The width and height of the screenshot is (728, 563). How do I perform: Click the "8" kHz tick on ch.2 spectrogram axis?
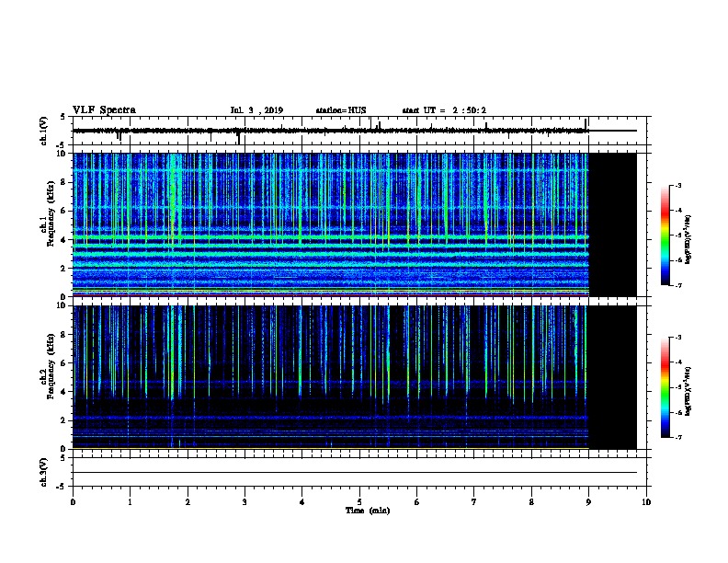(x=64, y=334)
